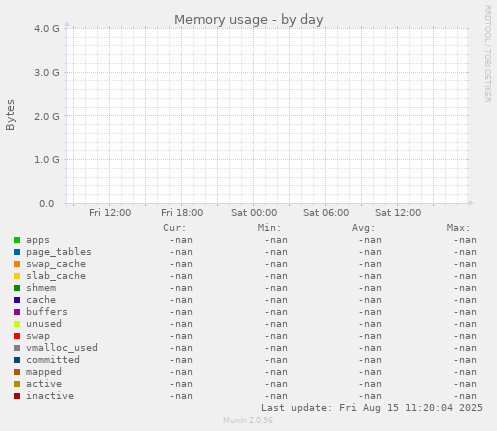Select the 'swap' legend label

38,336
